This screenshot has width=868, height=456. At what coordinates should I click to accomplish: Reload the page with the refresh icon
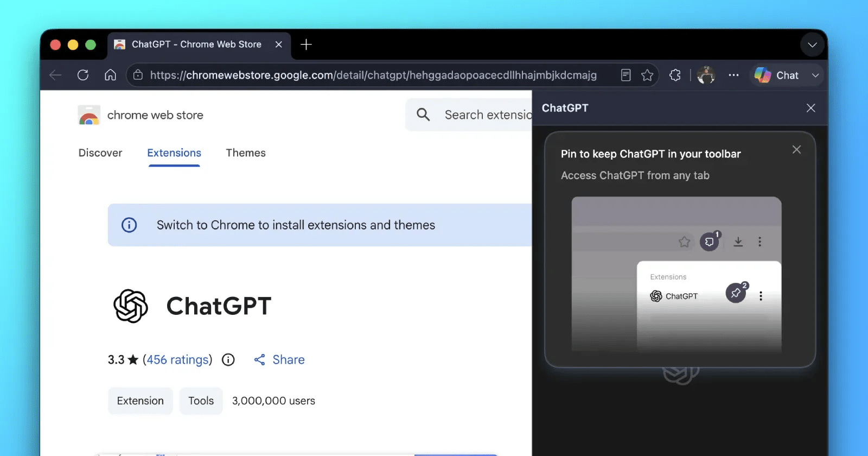click(83, 75)
